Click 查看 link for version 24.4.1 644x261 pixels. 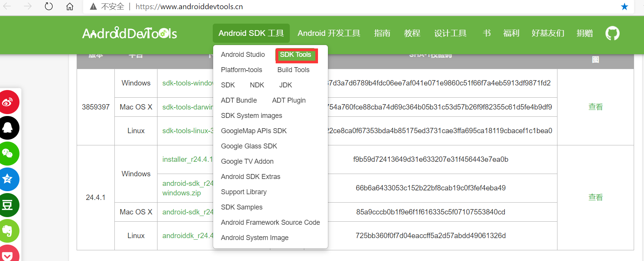coord(596,197)
